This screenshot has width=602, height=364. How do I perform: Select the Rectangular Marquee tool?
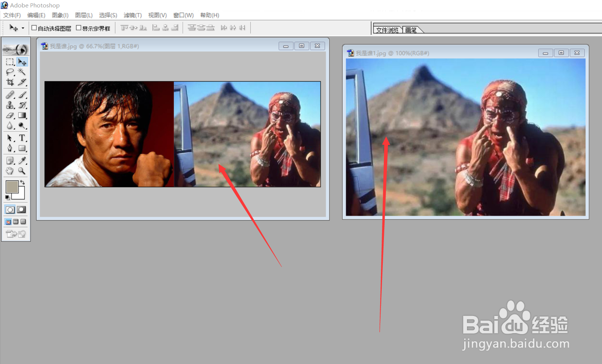pyautogui.click(x=10, y=62)
